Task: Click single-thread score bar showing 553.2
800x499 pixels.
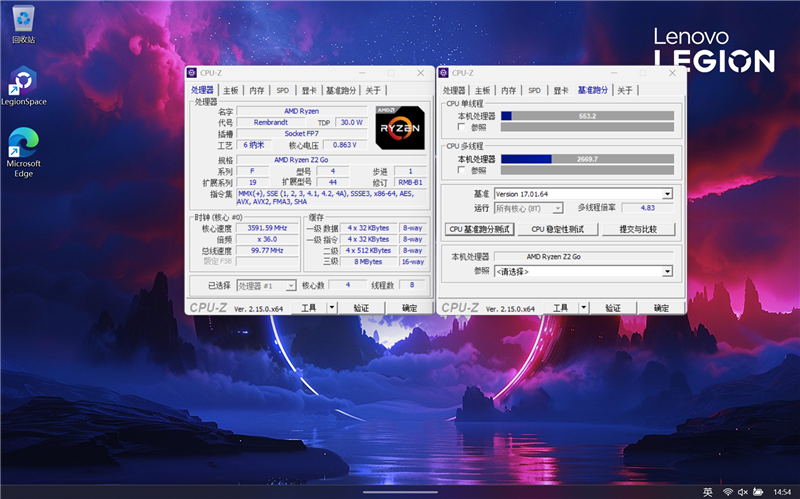Action: click(587, 116)
